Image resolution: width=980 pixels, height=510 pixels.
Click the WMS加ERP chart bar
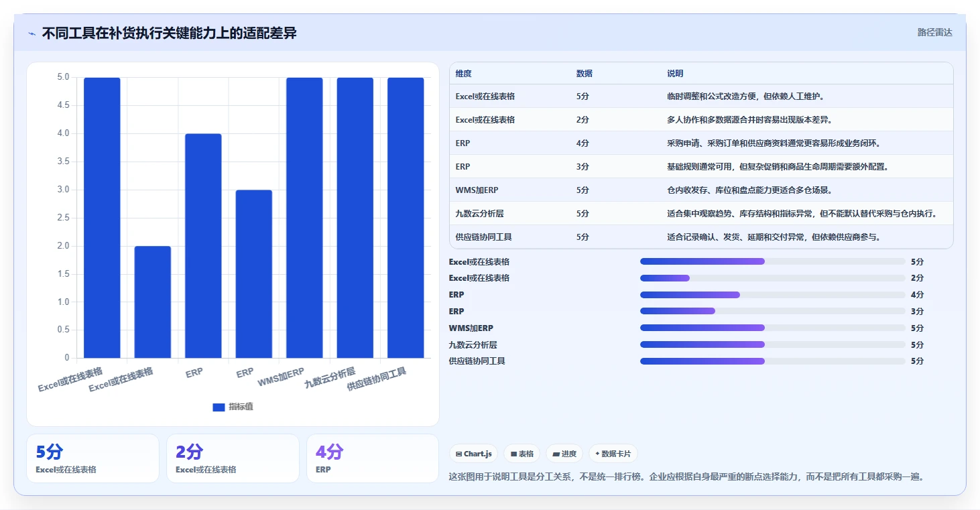304,218
